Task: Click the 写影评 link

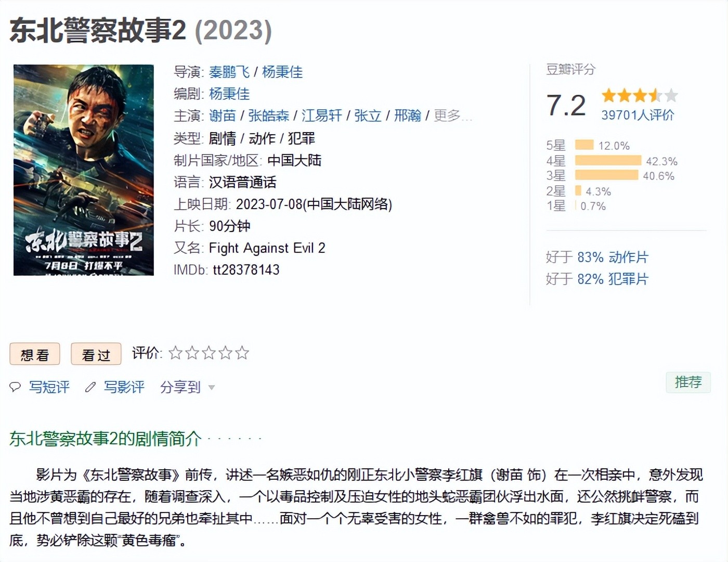Action: coord(124,387)
